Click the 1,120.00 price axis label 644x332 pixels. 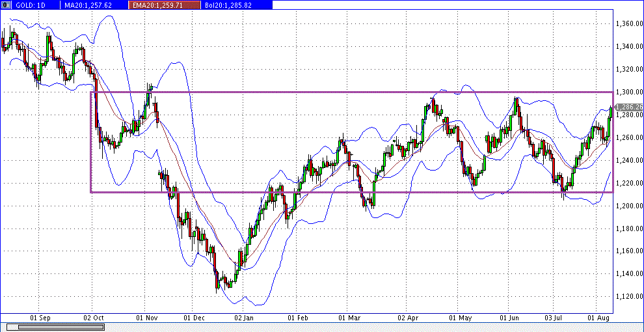630,296
